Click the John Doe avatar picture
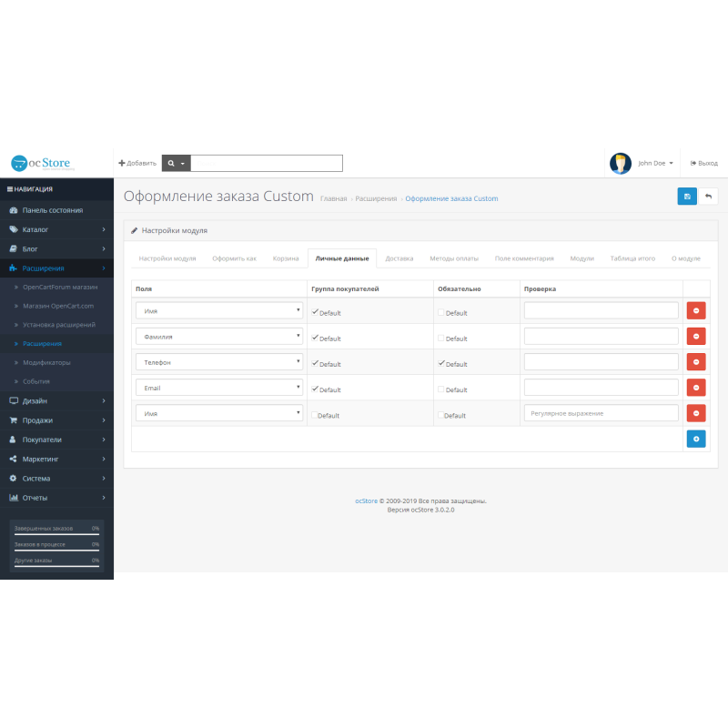This screenshot has height=728, width=728. [x=621, y=164]
